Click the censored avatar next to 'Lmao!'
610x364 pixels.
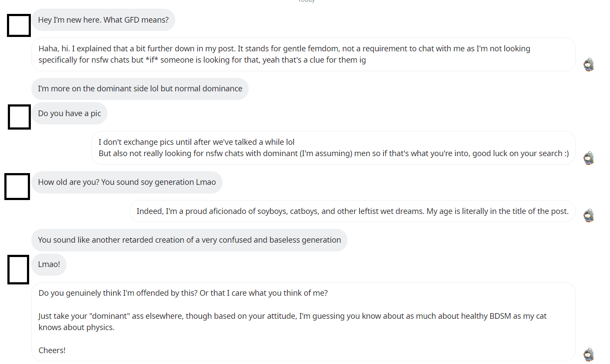[17, 269]
